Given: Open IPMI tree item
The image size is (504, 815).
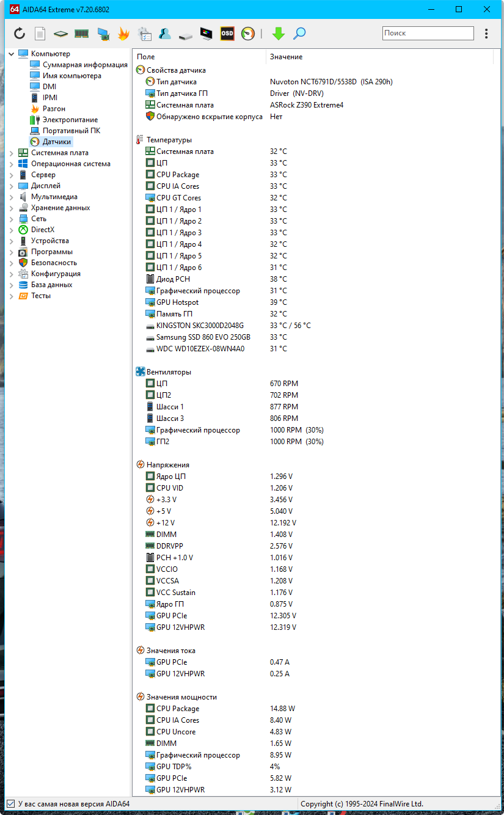Looking at the screenshot, I should click(50, 98).
